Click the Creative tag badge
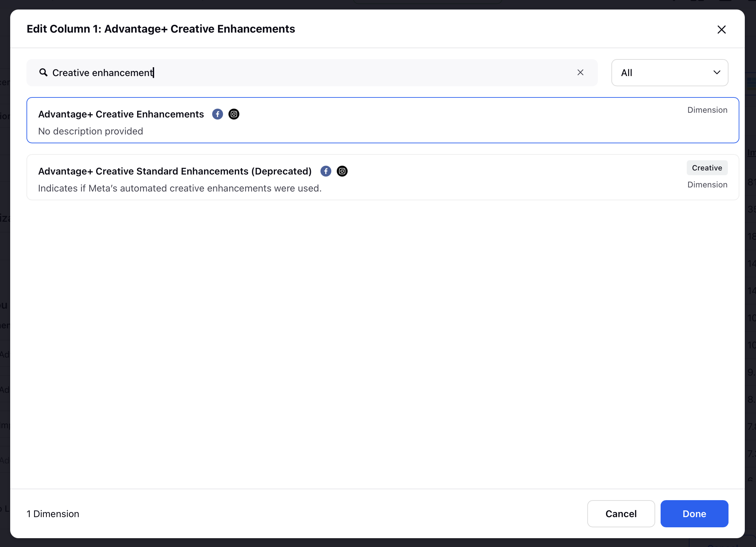 coord(707,168)
